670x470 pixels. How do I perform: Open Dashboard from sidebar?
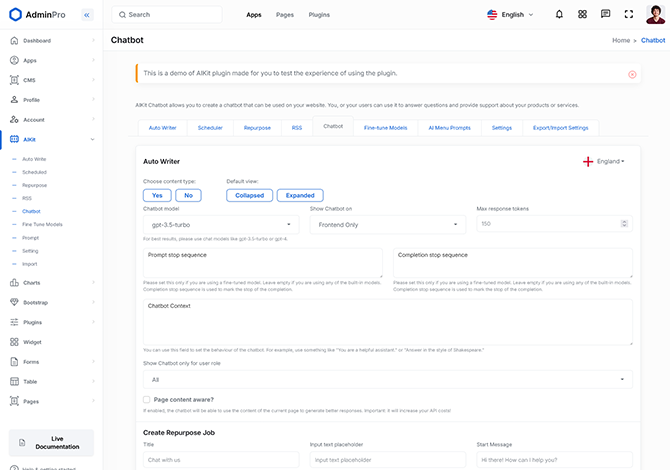coord(38,41)
